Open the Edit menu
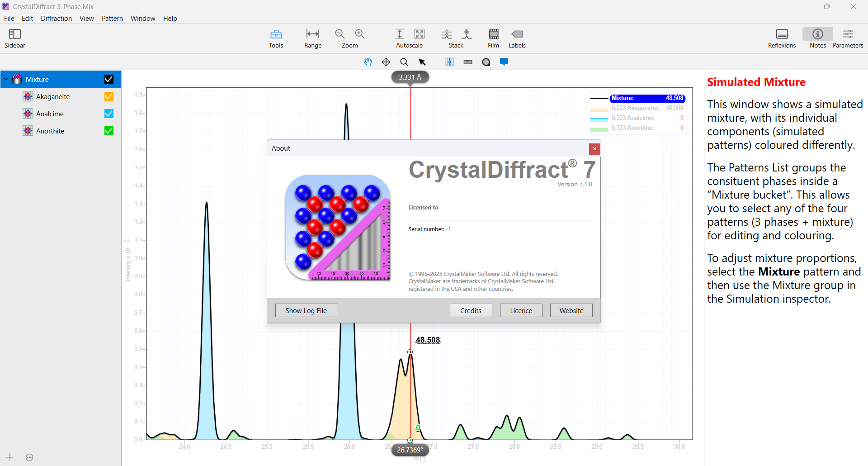 pyautogui.click(x=27, y=19)
